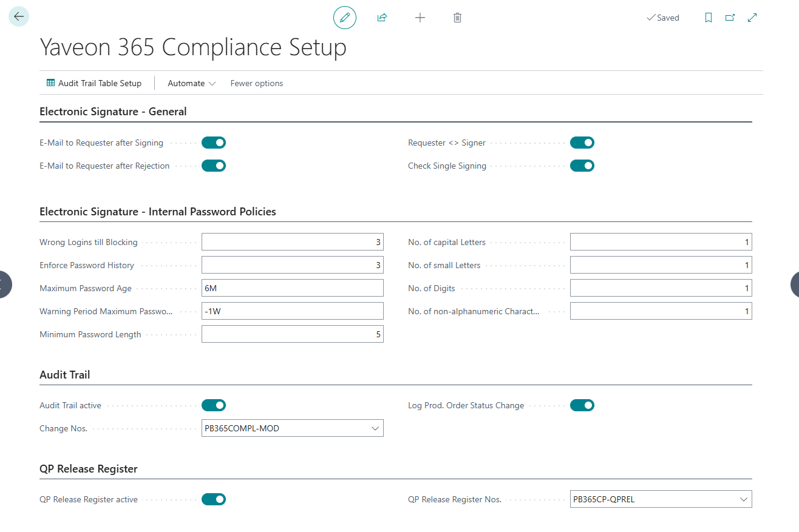Toggle E-Mail to Requester after Signing
Screen dimensions: 799x532
click(214, 143)
